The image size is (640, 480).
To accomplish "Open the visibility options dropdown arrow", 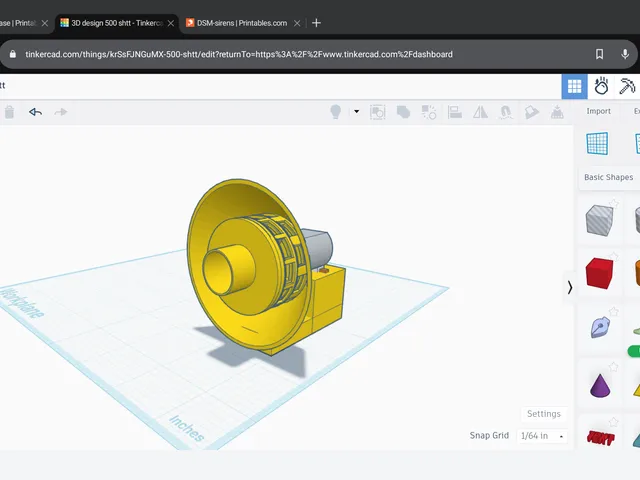I will 356,111.
